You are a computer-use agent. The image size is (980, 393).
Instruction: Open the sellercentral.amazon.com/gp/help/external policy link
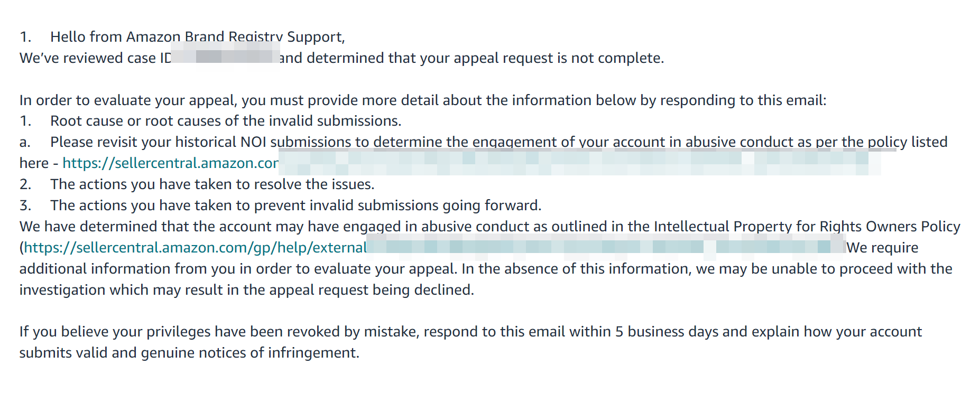(195, 248)
